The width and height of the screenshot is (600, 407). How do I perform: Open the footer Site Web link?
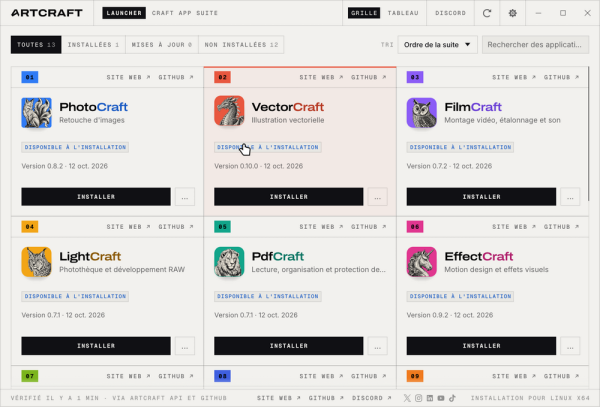pyautogui.click(x=279, y=398)
